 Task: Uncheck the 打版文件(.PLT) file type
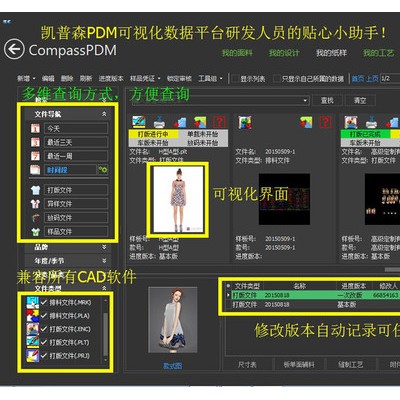(x=44, y=342)
